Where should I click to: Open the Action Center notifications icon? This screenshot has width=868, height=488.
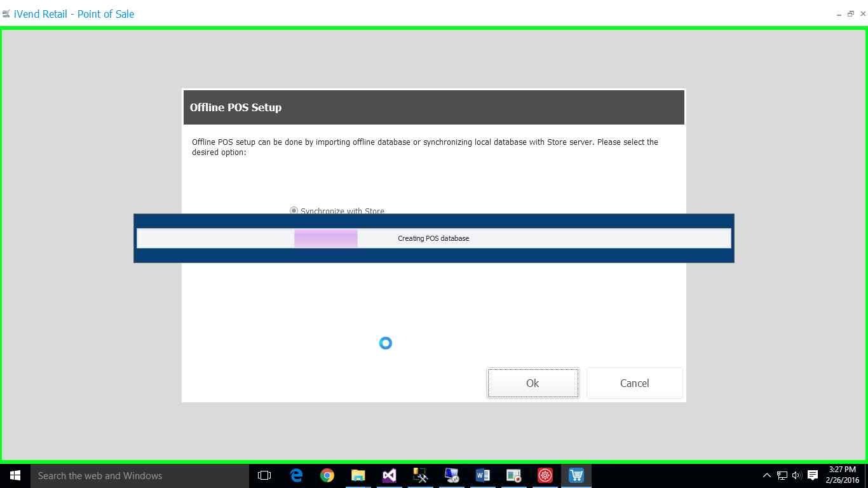[x=813, y=475]
